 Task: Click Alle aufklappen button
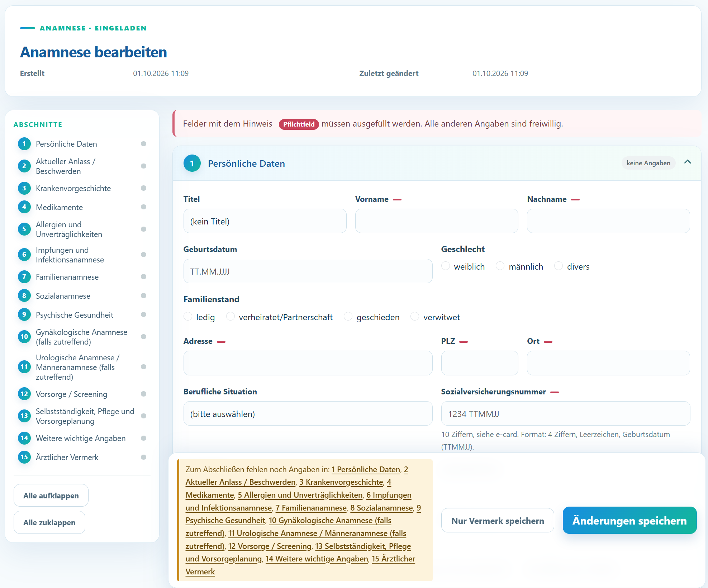pos(51,495)
